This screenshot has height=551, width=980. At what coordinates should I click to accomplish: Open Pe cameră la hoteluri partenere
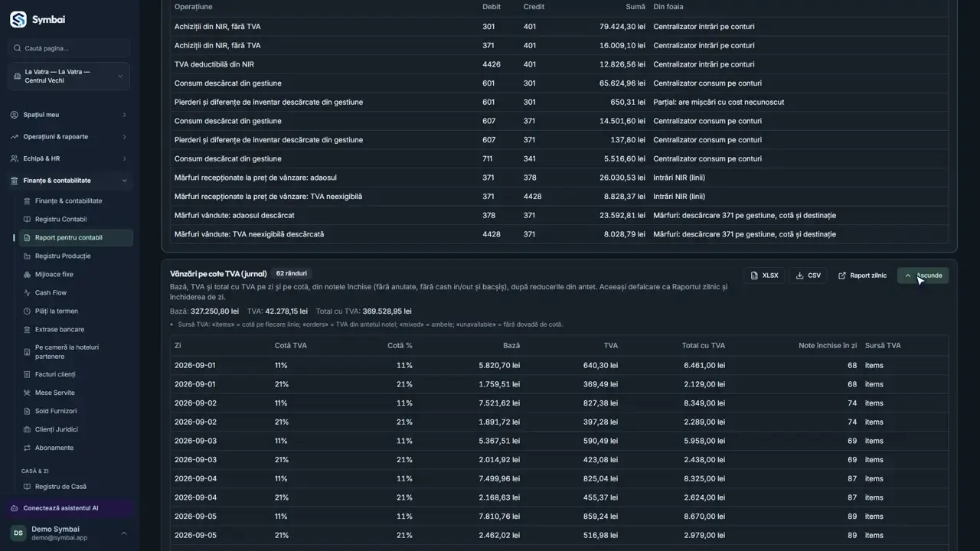click(76, 352)
